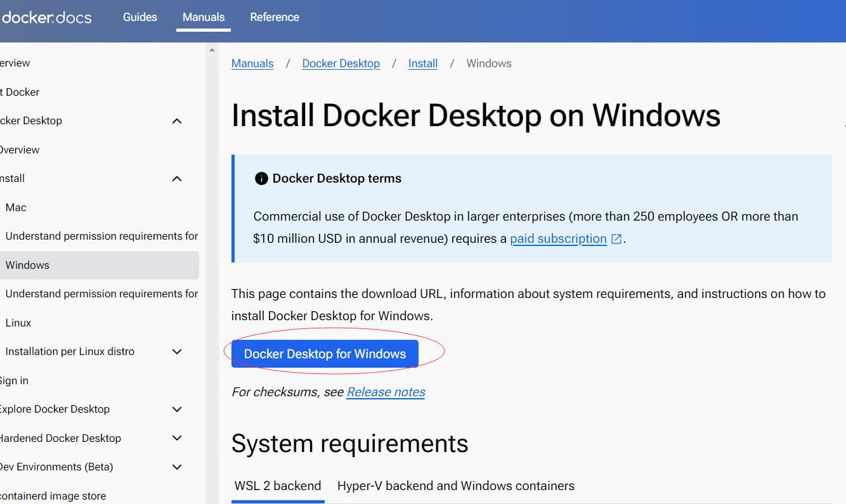
Task: Select Mac in the sidebar
Action: tap(16, 207)
